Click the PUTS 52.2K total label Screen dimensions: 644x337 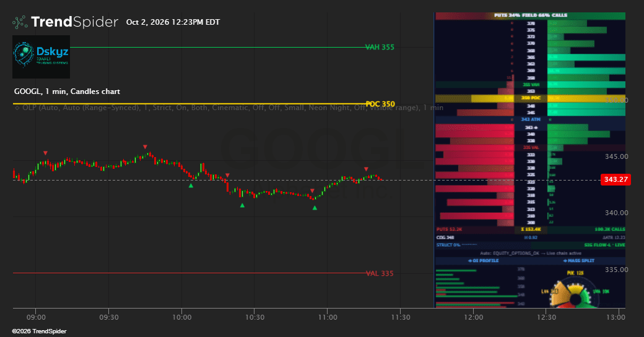(x=449, y=229)
